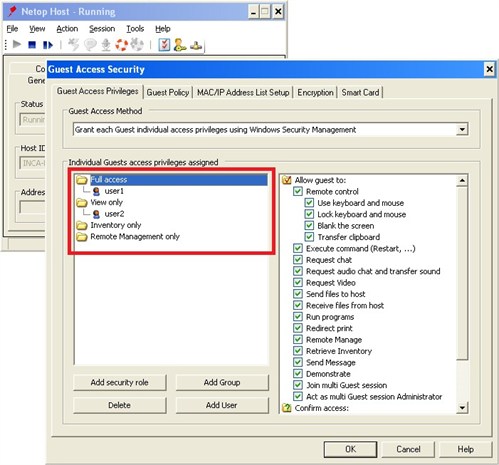Open the File menu

tap(12, 29)
